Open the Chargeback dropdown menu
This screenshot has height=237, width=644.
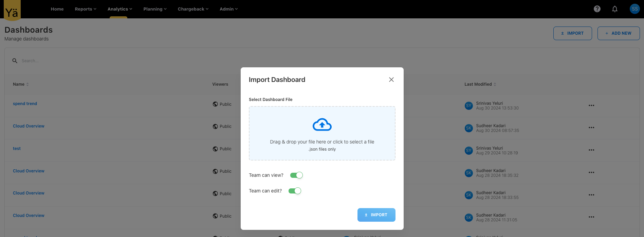coord(193,9)
